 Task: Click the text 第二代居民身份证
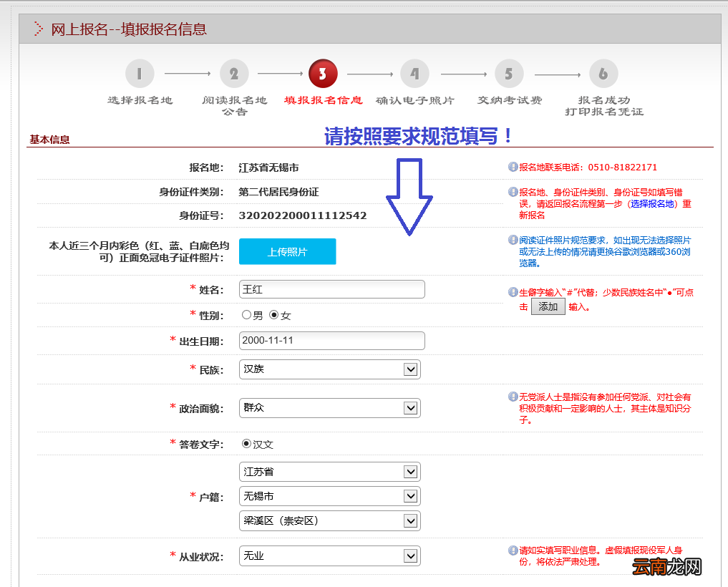click(278, 192)
